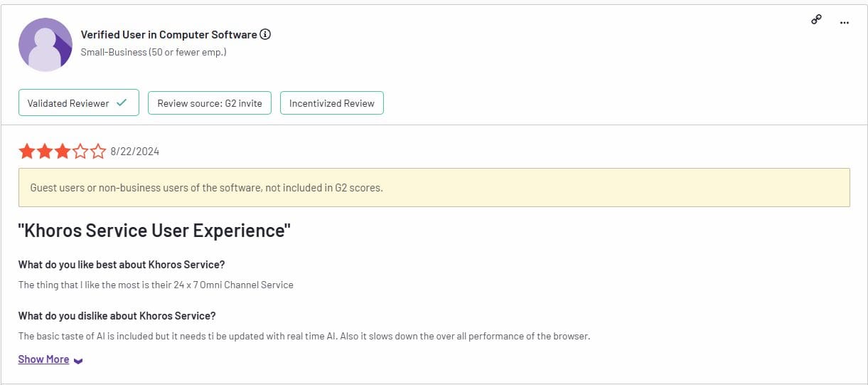This screenshot has height=385, width=868.
Task: Click the info icon beside Verified User
Action: pos(265,34)
